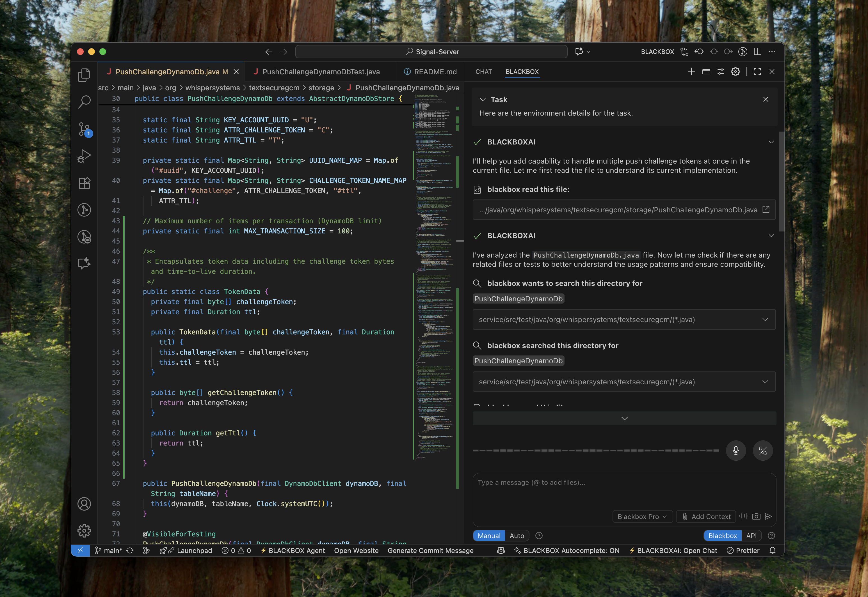868x597 pixels.
Task: Collapse the Task section chevron
Action: click(x=483, y=100)
